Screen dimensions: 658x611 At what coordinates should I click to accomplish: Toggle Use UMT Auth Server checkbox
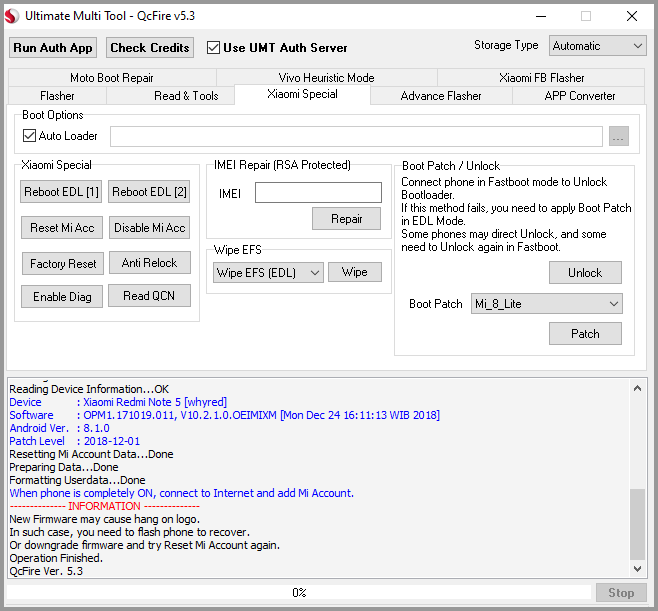click(x=213, y=48)
